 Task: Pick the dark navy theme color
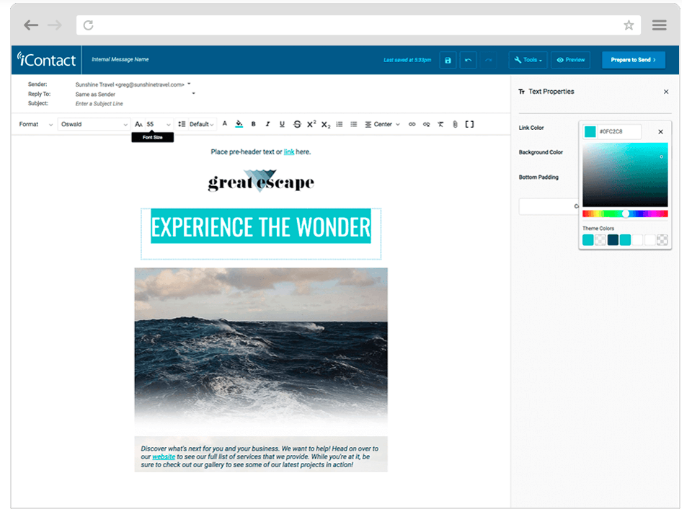pyautogui.click(x=613, y=240)
